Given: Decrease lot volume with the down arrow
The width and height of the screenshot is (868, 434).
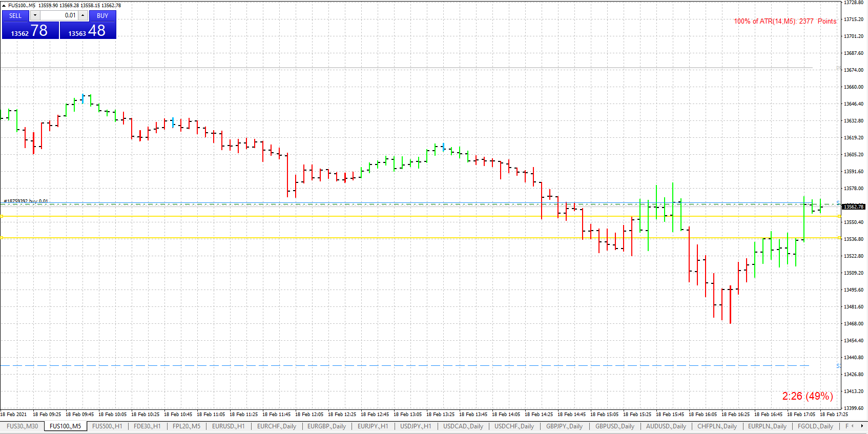Looking at the screenshot, I should (35, 15).
